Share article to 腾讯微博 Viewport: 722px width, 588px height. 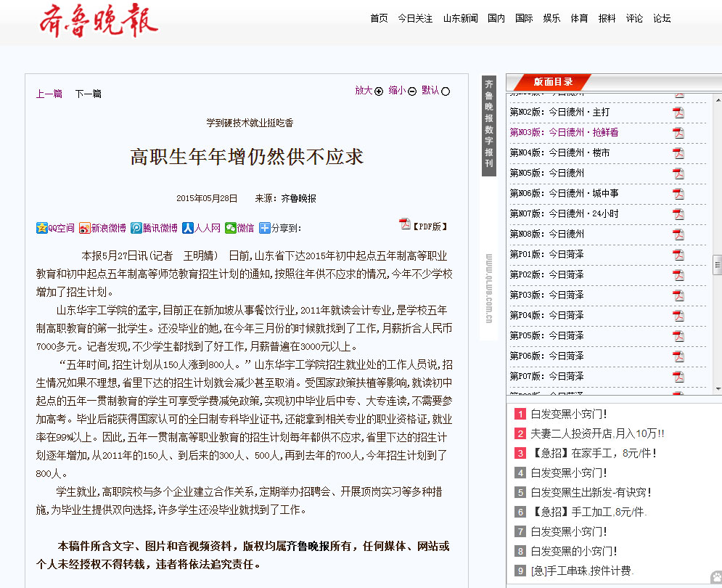154,228
